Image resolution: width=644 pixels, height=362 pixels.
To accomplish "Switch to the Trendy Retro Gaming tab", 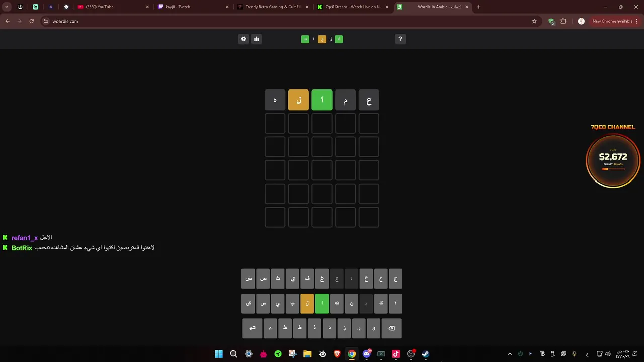I will click(272, 7).
